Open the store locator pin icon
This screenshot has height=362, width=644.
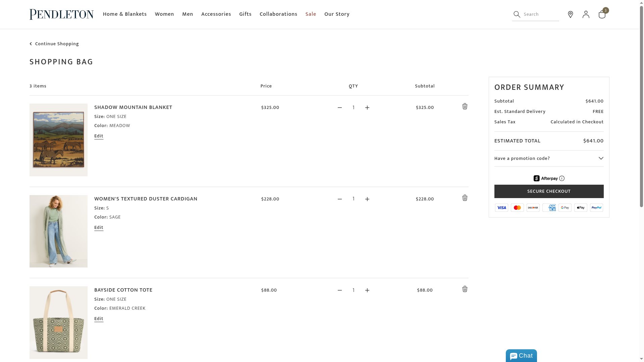570,14
